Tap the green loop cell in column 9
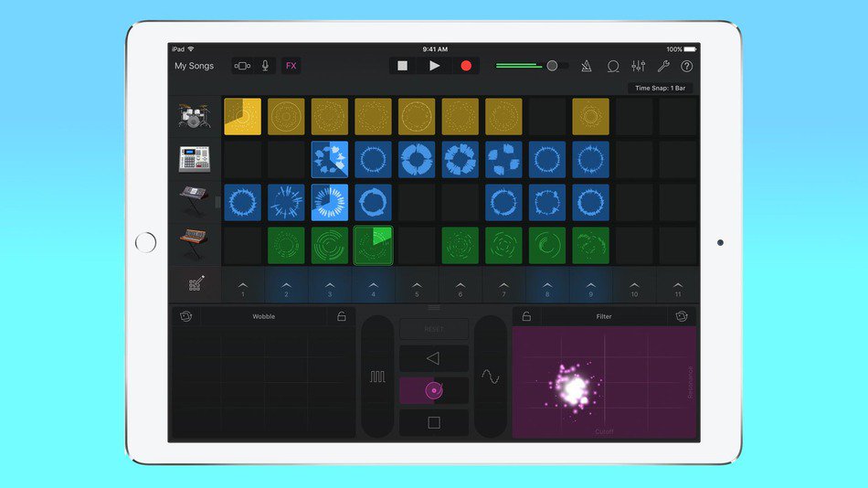Image resolution: width=868 pixels, height=488 pixels. [x=590, y=246]
